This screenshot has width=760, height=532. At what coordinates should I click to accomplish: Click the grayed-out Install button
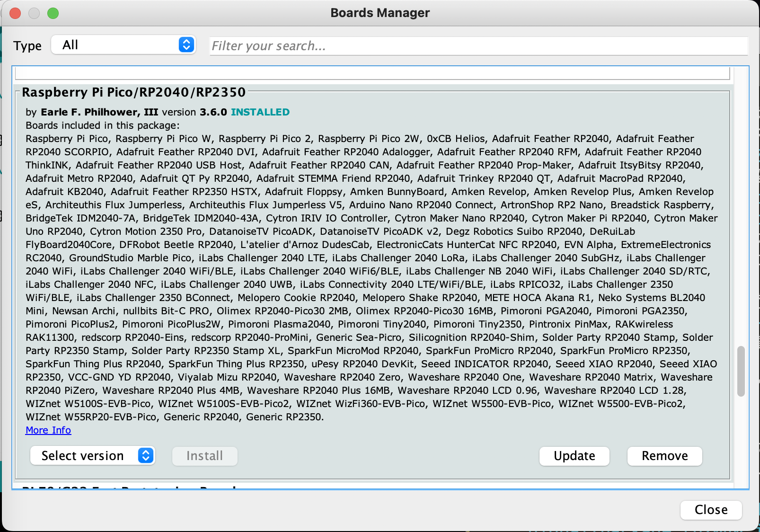click(x=204, y=456)
